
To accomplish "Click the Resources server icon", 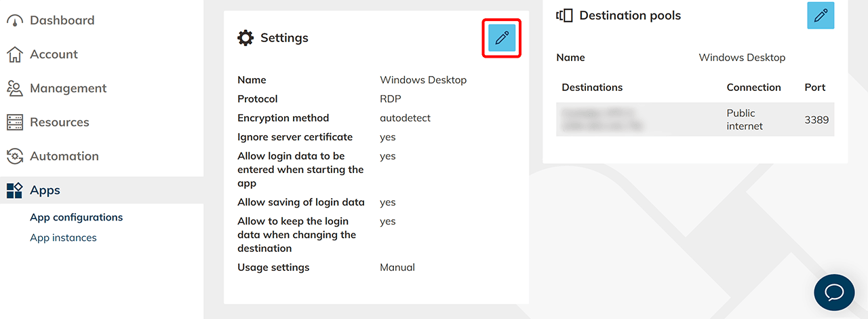I will click(15, 123).
